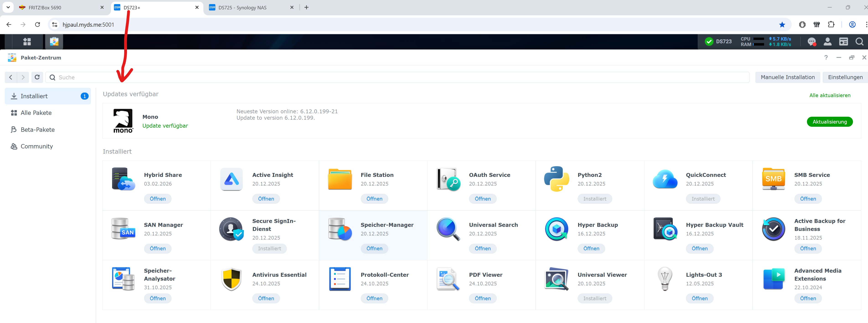Click the Mono package logo
Image resolution: width=868 pixels, height=323 pixels.
point(123,121)
